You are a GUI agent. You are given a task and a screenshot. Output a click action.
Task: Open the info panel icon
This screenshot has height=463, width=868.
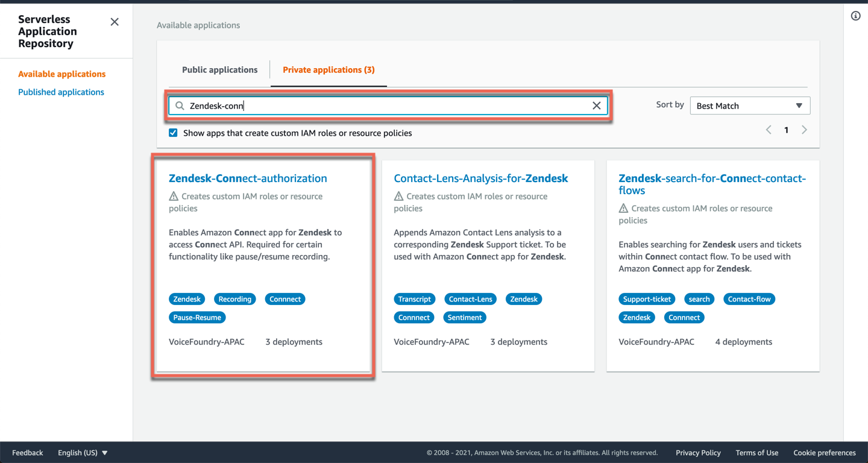855,16
